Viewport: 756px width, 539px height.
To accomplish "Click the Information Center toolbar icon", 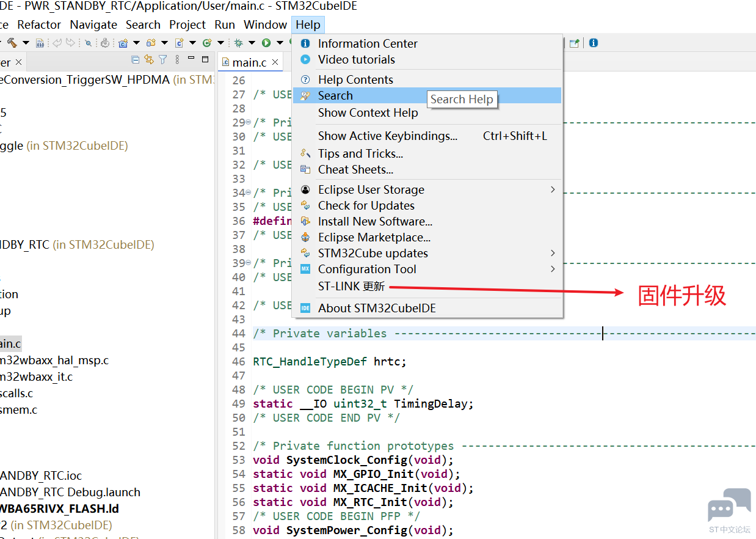I will (x=594, y=43).
